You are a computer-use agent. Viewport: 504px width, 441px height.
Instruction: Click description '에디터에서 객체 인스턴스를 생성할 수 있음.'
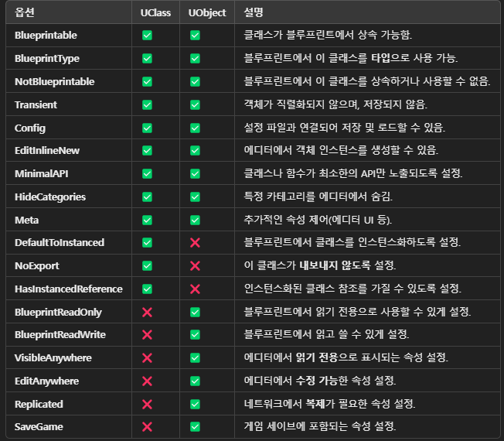[x=341, y=150]
